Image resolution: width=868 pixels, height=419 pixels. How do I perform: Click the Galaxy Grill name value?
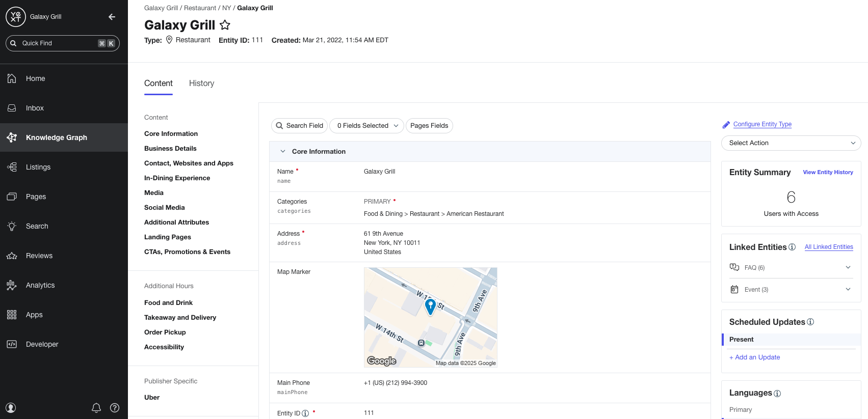pyautogui.click(x=379, y=172)
